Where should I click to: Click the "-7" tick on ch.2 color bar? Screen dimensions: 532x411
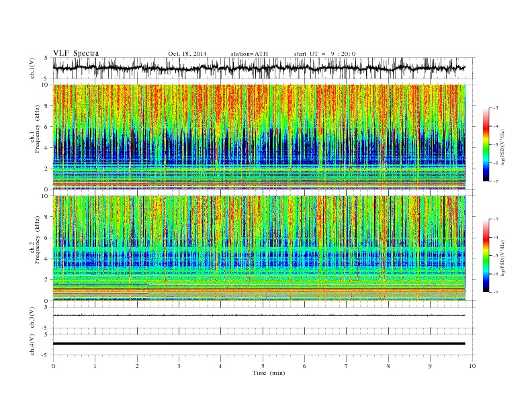pyautogui.click(x=496, y=292)
